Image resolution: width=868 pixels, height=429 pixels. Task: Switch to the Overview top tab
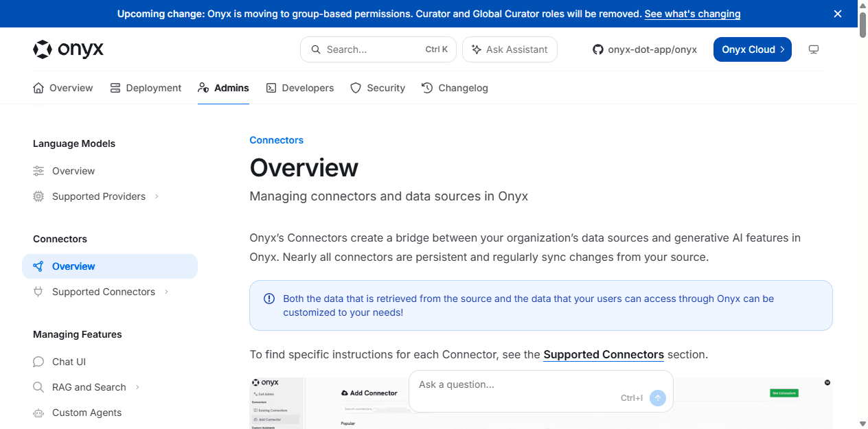(x=63, y=88)
